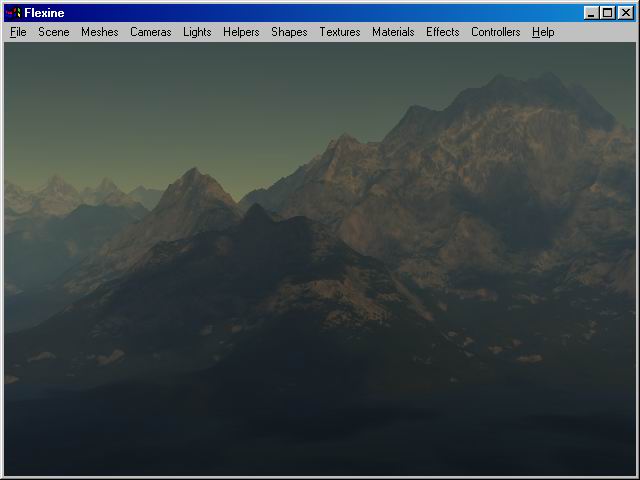Image resolution: width=640 pixels, height=480 pixels.
Task: Open the Materials menu
Action: coord(393,32)
